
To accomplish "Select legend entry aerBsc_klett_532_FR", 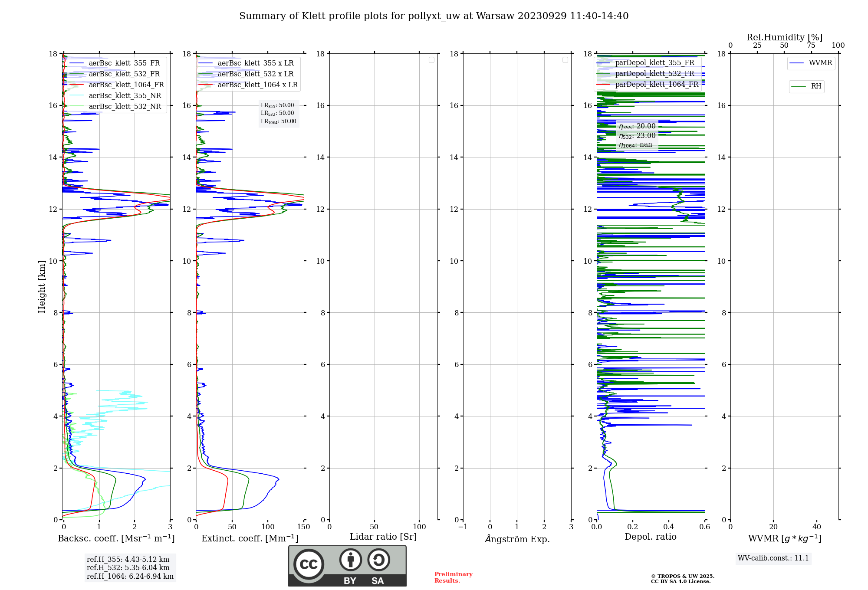I will pos(115,74).
